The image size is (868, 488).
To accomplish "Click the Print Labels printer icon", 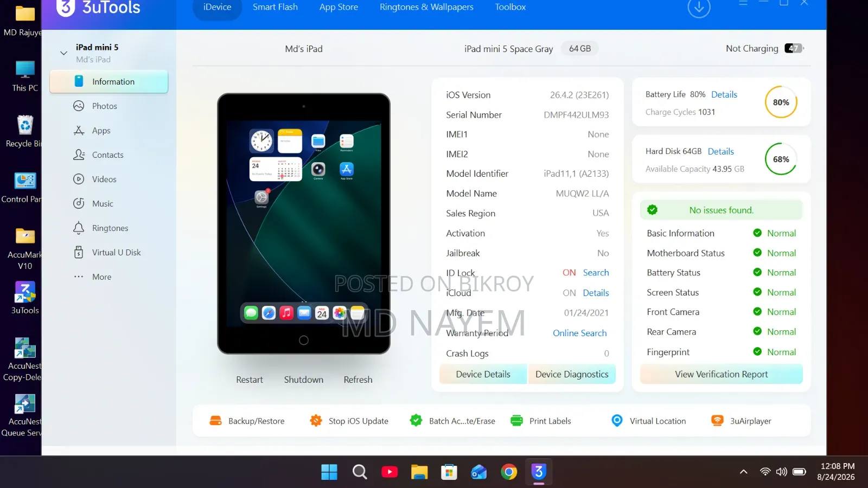I will point(516,421).
